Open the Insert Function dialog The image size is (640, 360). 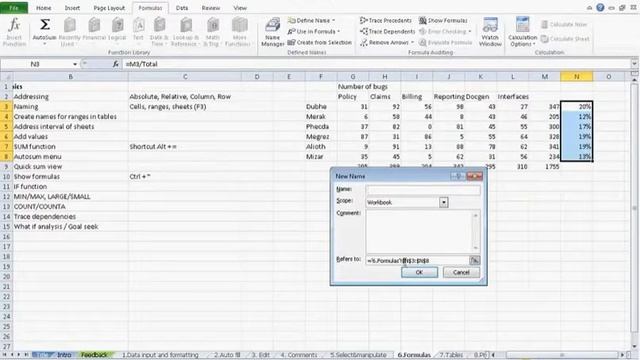(x=14, y=32)
